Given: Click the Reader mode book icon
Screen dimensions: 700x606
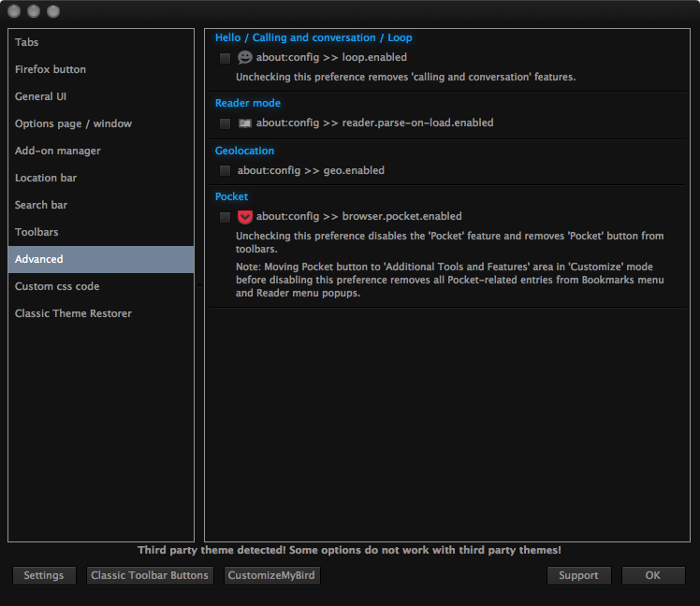Looking at the screenshot, I should click(x=244, y=123).
